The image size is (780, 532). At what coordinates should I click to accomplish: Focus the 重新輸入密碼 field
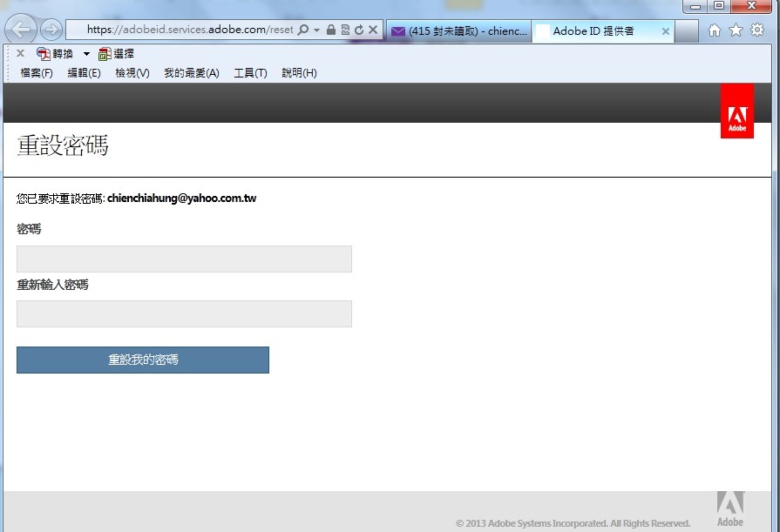(x=184, y=313)
